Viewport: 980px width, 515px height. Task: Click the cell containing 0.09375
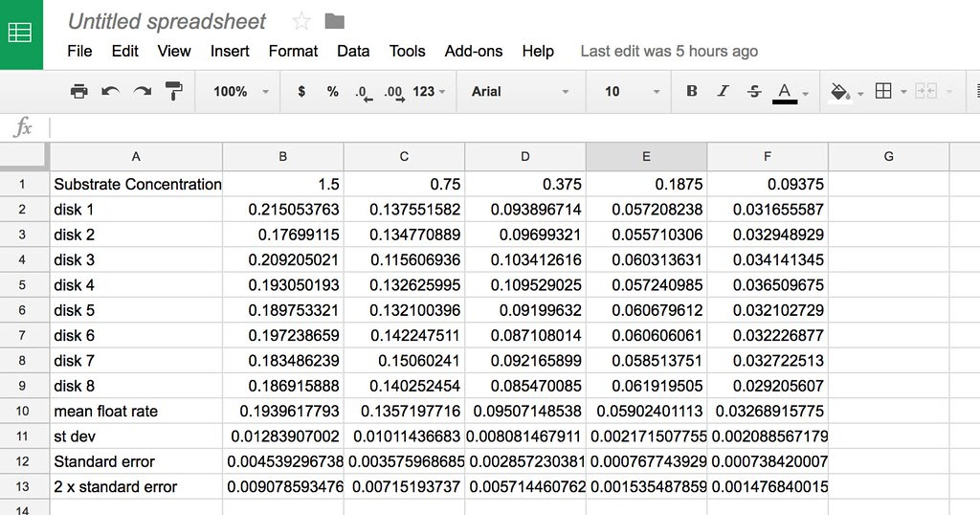click(768, 185)
